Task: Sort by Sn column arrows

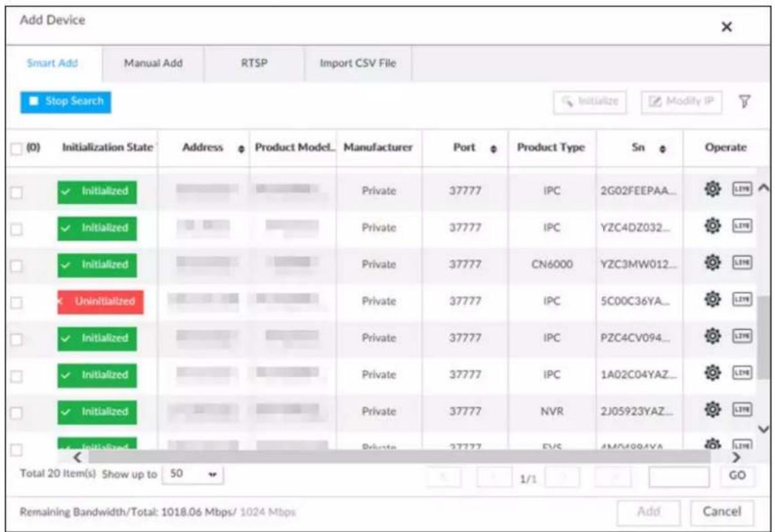Action: pyautogui.click(x=663, y=149)
